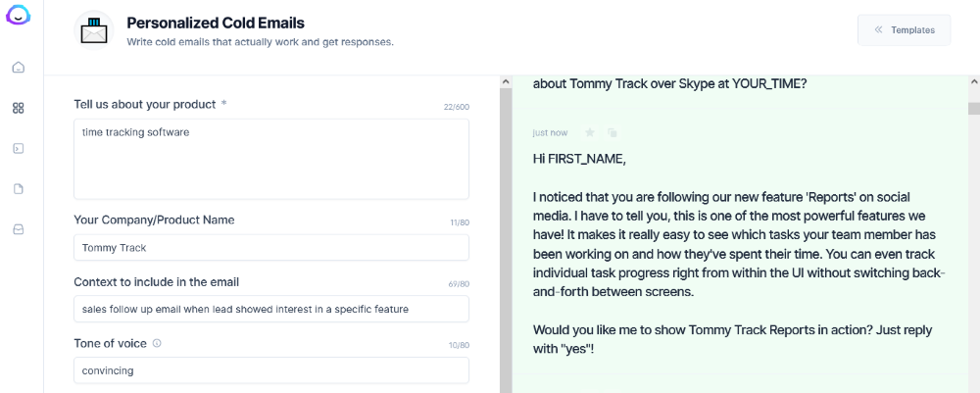
Task: Click the Tone of voice info icon
Action: (157, 343)
